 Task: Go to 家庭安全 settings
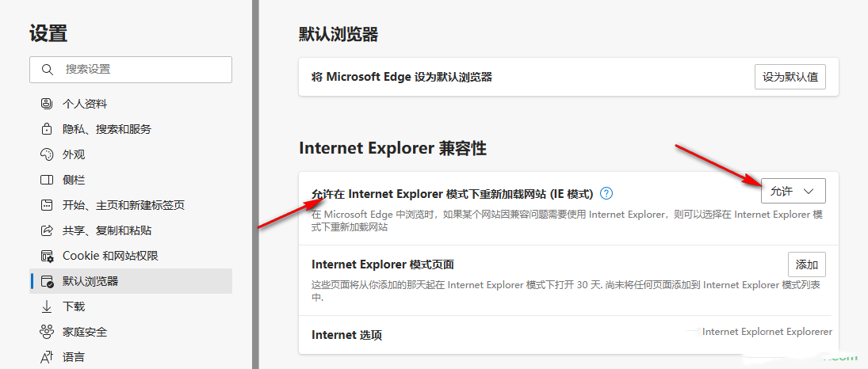point(131,332)
